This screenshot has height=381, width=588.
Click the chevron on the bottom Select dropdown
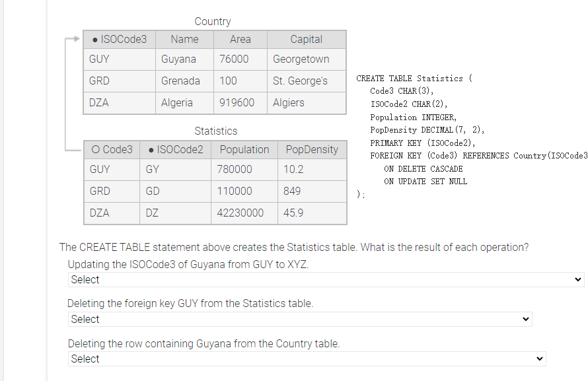(540, 359)
